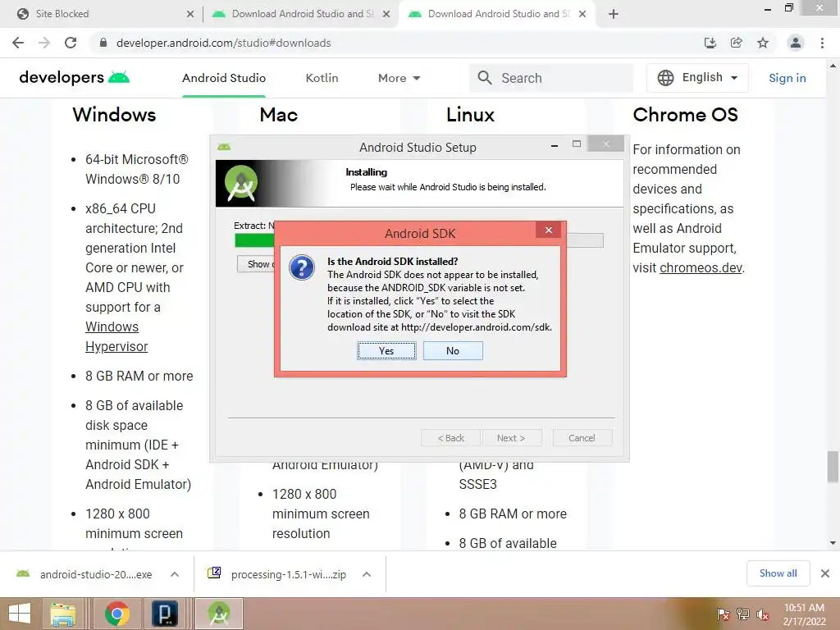840x630 pixels.
Task: Click the installer progress bar
Action: point(419,240)
